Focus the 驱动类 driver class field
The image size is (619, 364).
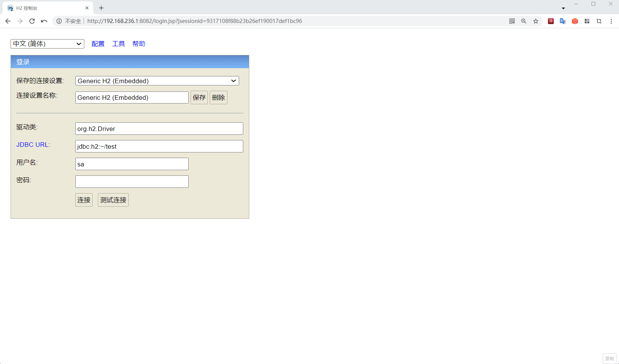(159, 128)
